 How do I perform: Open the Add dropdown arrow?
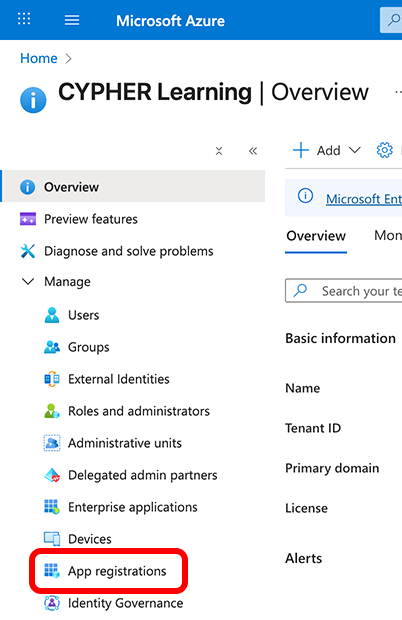[355, 150]
